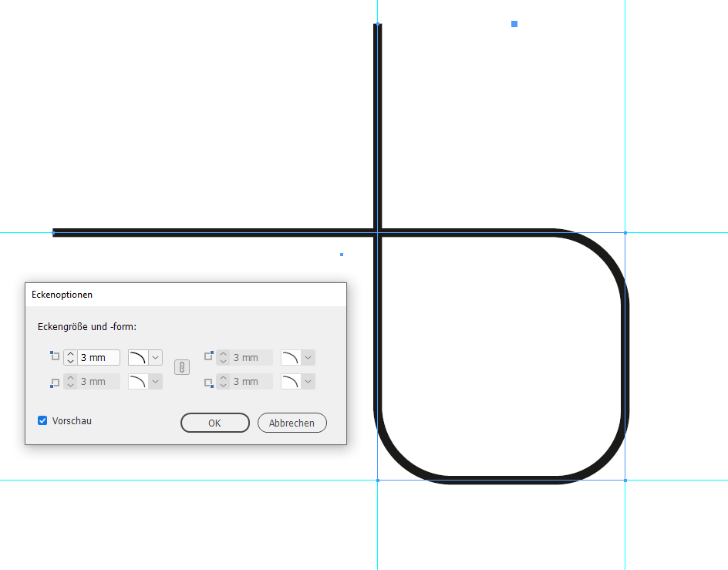Click the corner shape preview beside the bottom-right field
This screenshot has width=728, height=570.
289,381
